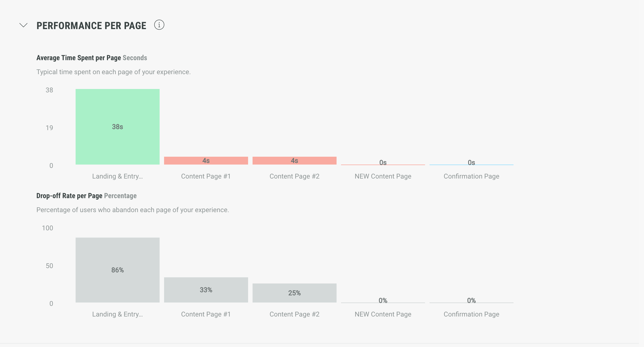This screenshot has width=644, height=347.
Task: Click the NEW Content Page 0s bar
Action: pos(383,164)
